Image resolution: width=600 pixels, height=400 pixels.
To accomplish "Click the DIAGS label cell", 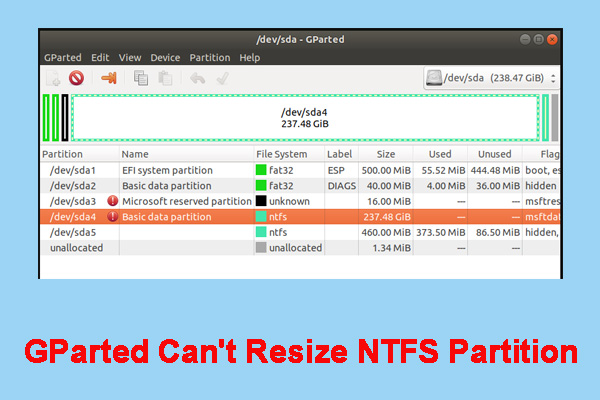I will tap(342, 186).
